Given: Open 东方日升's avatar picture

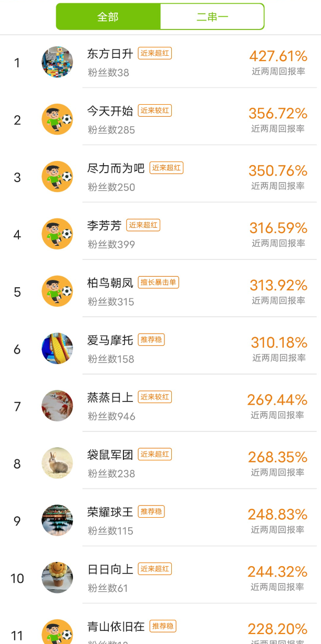Looking at the screenshot, I should [x=57, y=62].
